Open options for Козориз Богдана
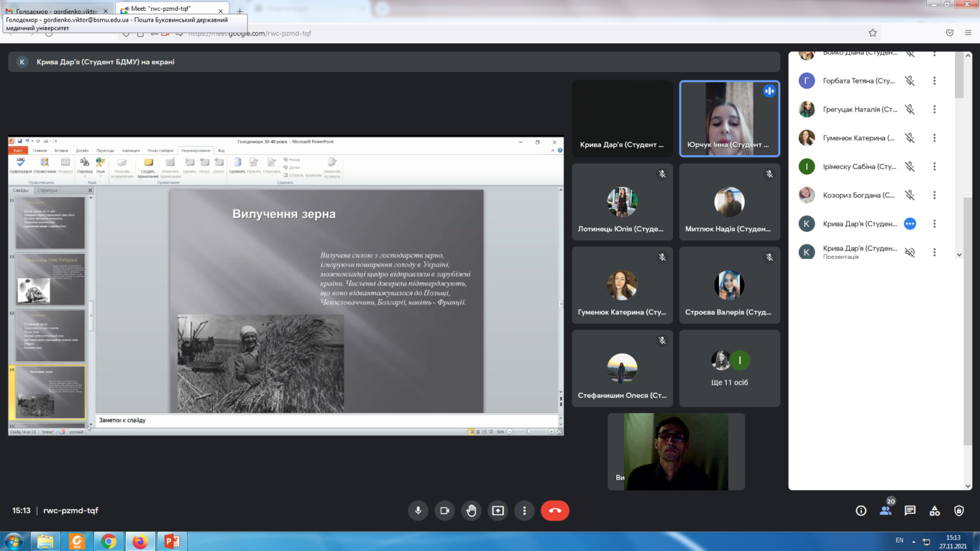This screenshot has width=980, height=551. click(934, 195)
